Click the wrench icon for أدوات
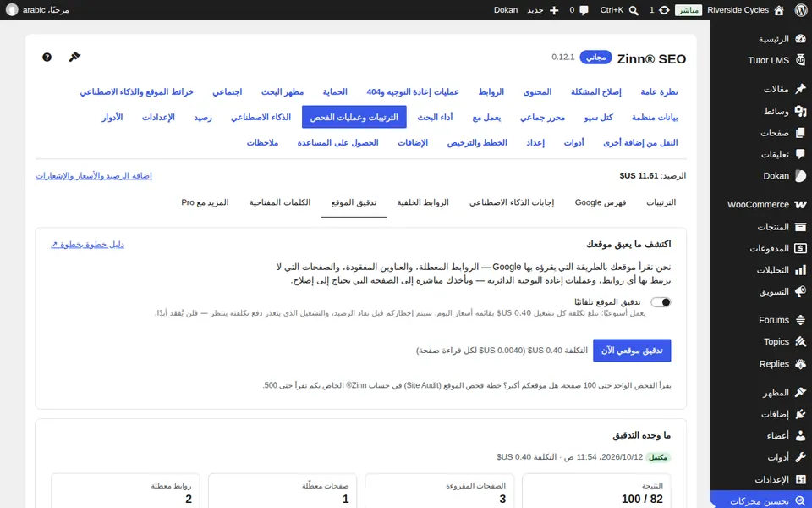 (801, 457)
